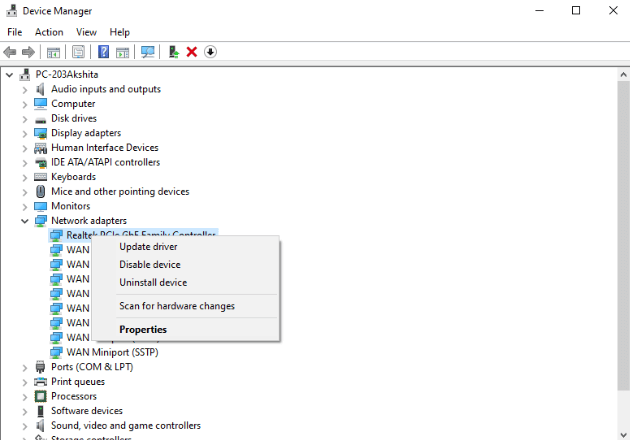Viewport: 630px width, 440px height.
Task: Click the Disk drives icon
Action: [x=40, y=120]
